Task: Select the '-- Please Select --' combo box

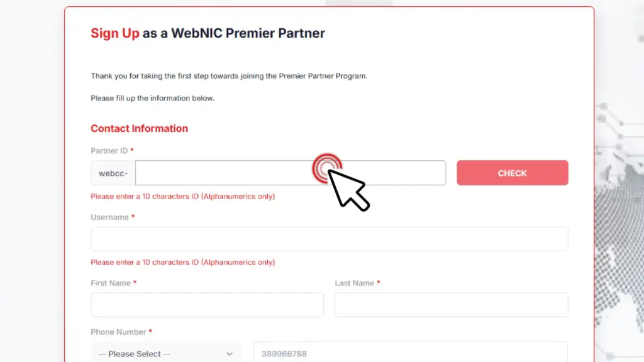Action: click(x=166, y=353)
